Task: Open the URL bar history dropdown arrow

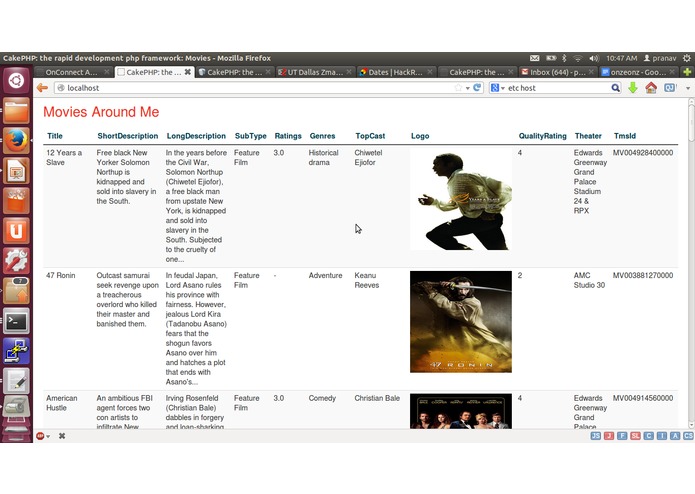Action: click(468, 88)
